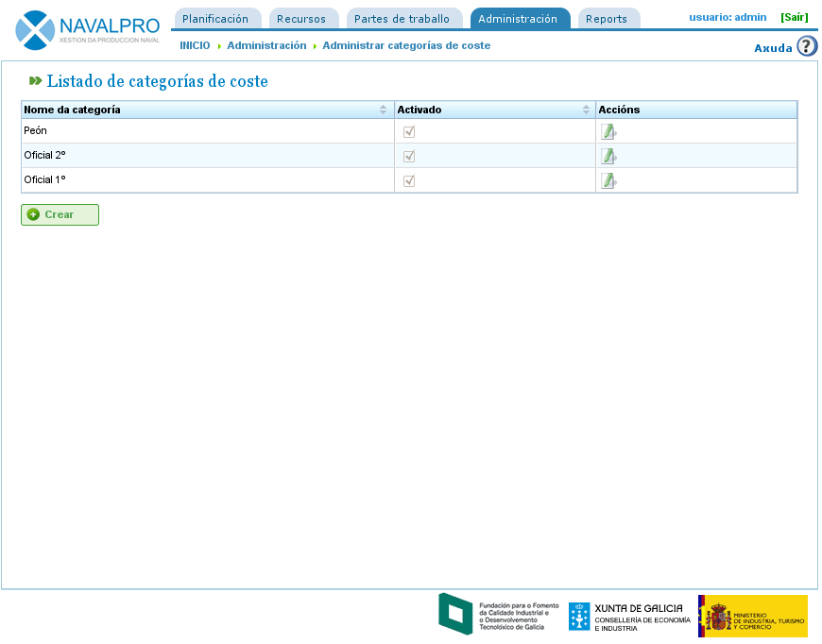Sort by Activado column arrows
822x644 pixels.
pyautogui.click(x=586, y=110)
